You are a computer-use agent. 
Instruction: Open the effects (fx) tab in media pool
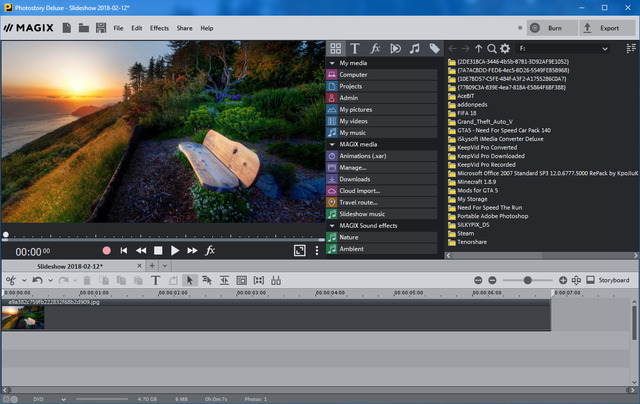pos(375,48)
